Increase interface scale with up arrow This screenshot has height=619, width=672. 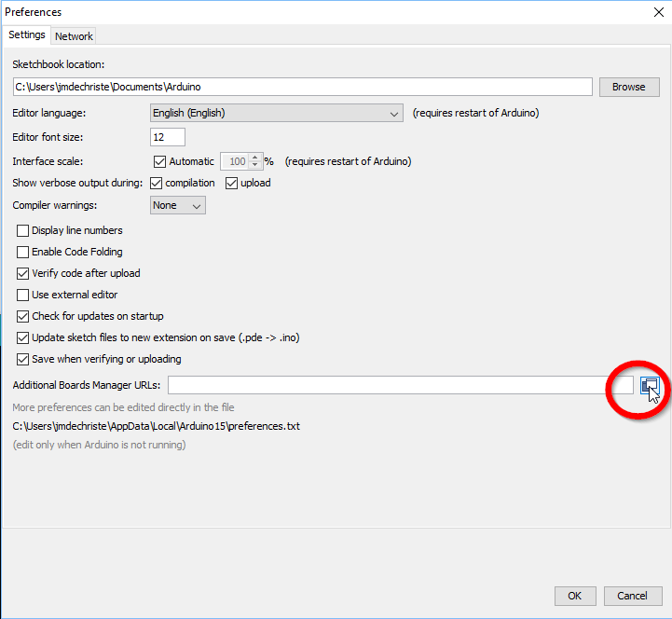pyautogui.click(x=255, y=158)
